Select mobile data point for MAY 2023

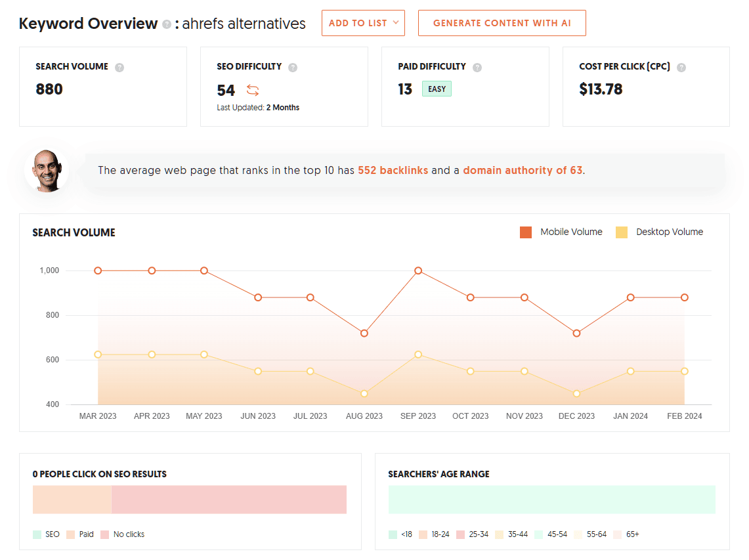(x=204, y=270)
